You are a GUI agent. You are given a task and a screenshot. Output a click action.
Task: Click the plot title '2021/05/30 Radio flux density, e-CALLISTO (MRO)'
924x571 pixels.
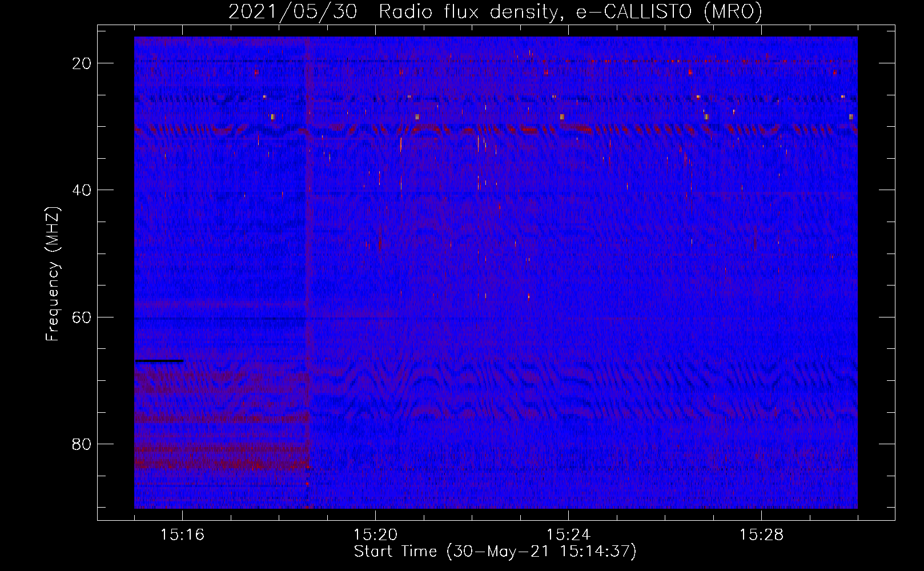click(495, 11)
